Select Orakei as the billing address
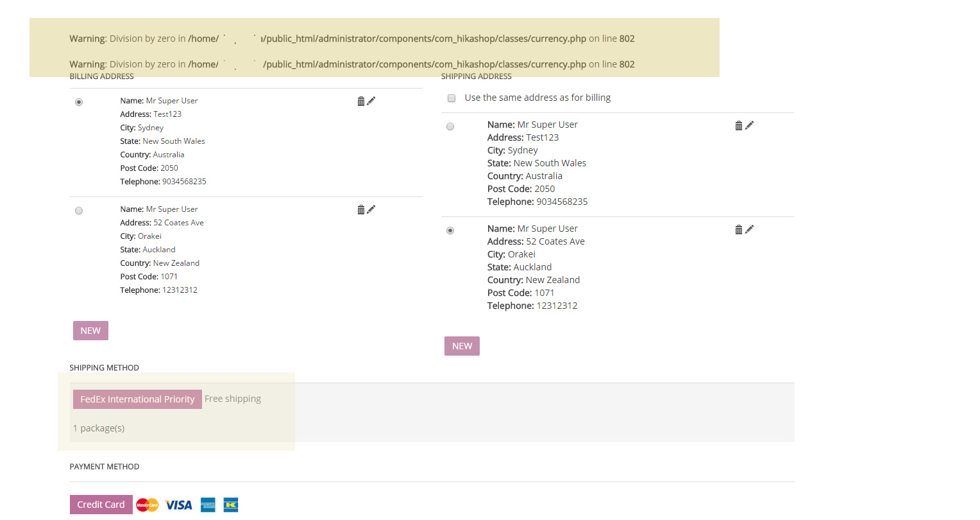980x520 pixels. tap(79, 211)
